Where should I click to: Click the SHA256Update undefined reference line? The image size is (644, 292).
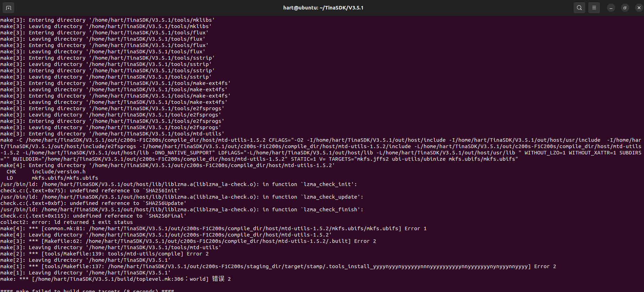[93, 203]
